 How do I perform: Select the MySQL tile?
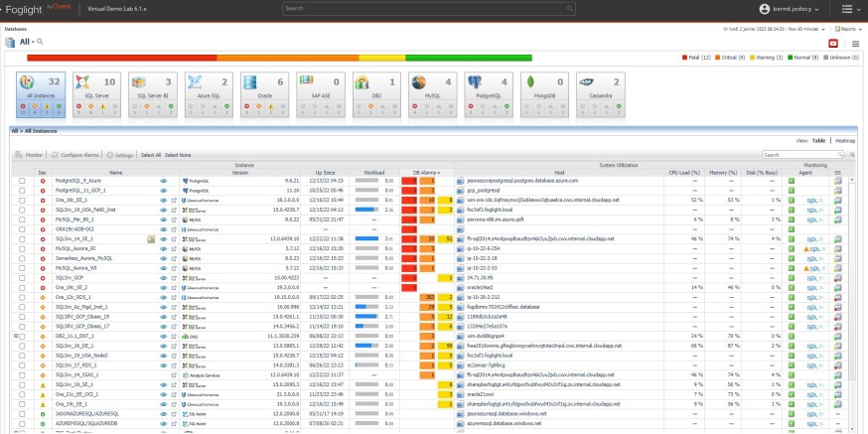click(x=433, y=94)
